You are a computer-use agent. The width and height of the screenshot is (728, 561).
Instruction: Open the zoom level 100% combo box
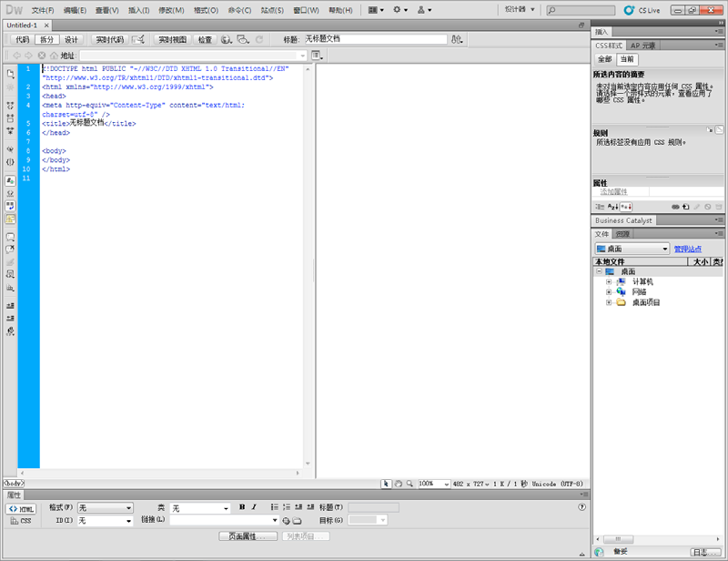(438, 484)
